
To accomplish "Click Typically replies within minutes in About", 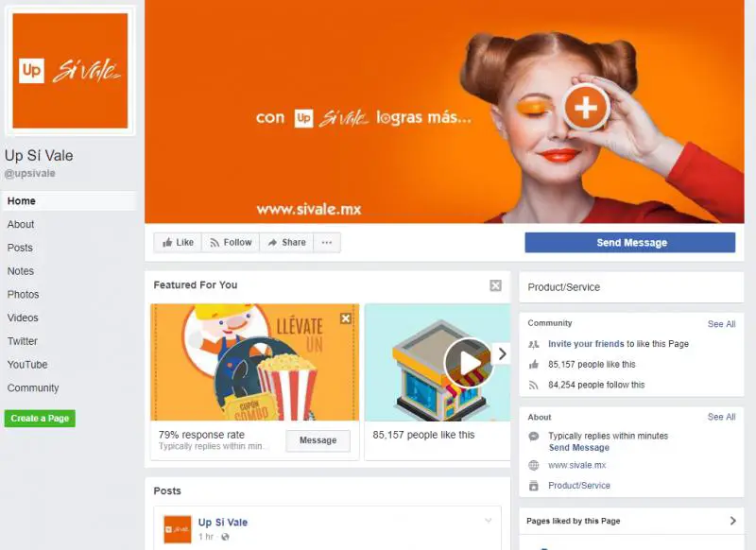I will pos(608,436).
